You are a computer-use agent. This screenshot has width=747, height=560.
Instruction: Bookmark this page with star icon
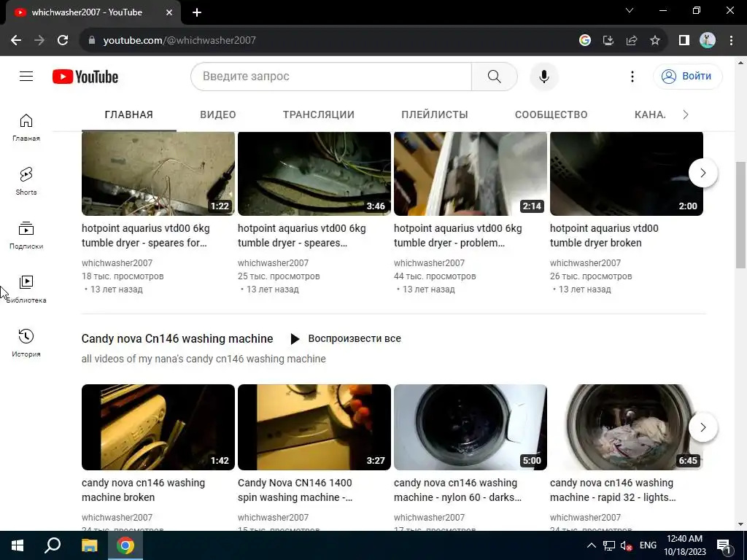tap(655, 41)
